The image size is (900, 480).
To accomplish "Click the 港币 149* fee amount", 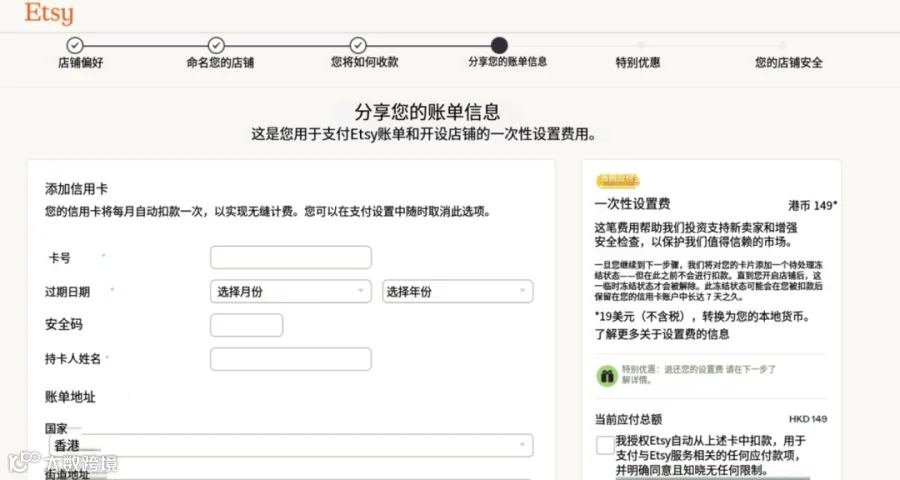I will [x=812, y=205].
